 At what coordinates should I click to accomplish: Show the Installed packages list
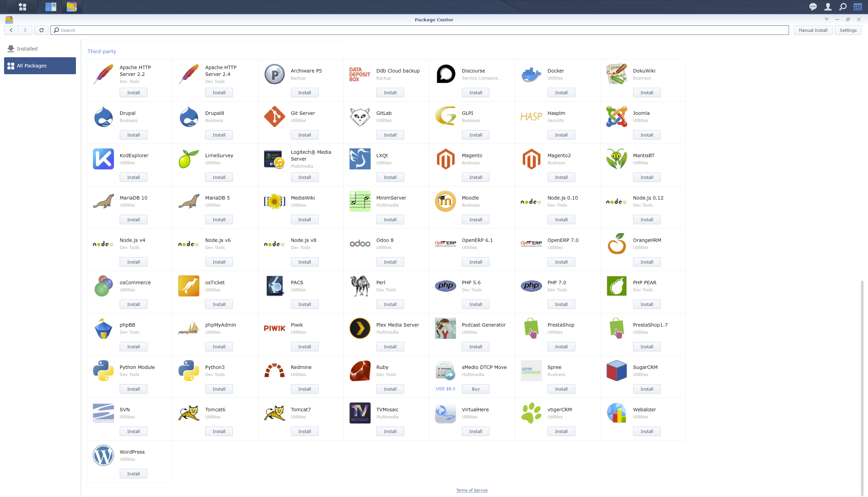coord(40,48)
